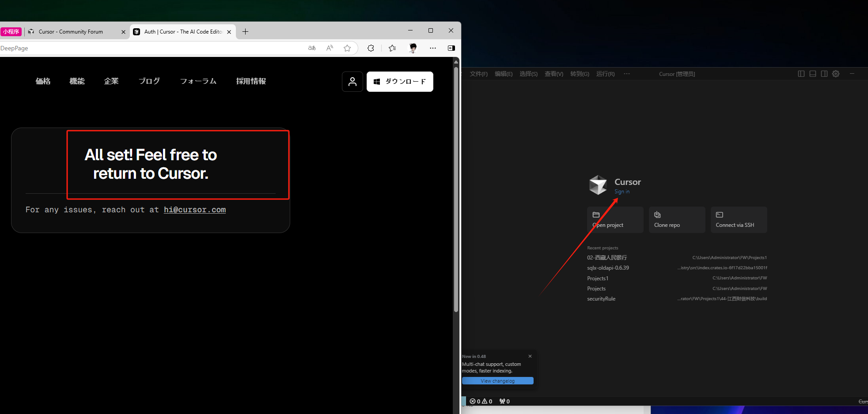The width and height of the screenshot is (868, 414).
Task: Open the Extensions puzzle icon in Edge
Action: pyautogui.click(x=371, y=48)
